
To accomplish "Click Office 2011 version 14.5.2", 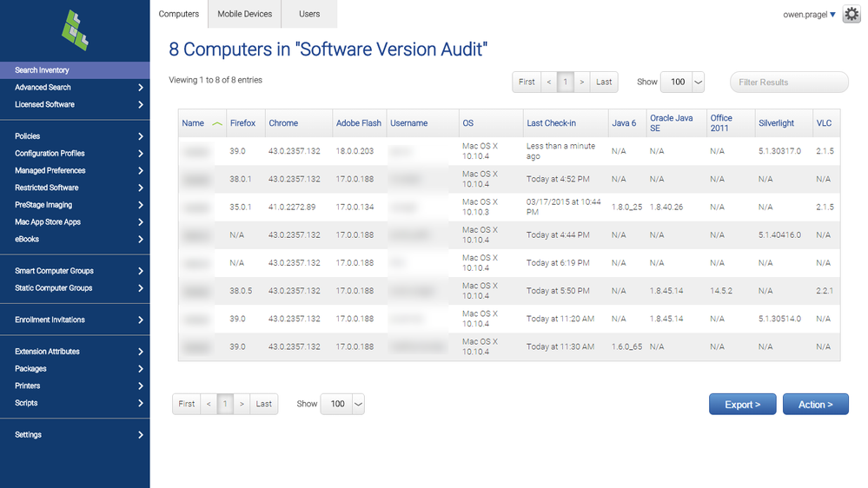I will [x=721, y=291].
